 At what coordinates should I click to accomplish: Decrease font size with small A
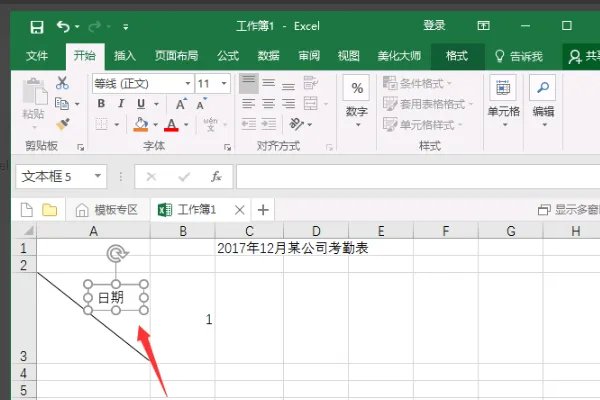(x=201, y=104)
